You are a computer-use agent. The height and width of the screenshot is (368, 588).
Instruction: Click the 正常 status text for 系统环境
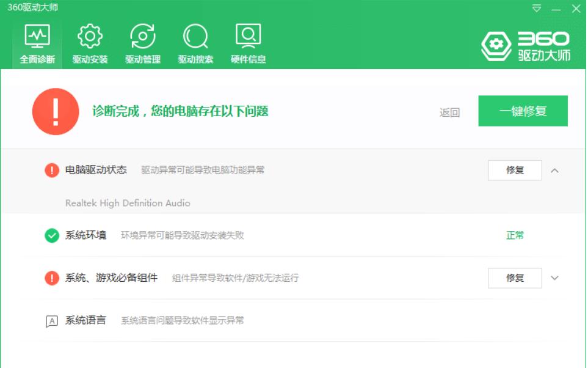[515, 235]
